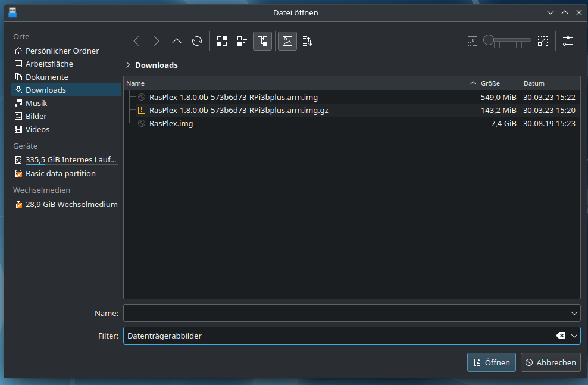This screenshot has width=588, height=385.
Task: Click the Abbrechen button
Action: coord(551,362)
